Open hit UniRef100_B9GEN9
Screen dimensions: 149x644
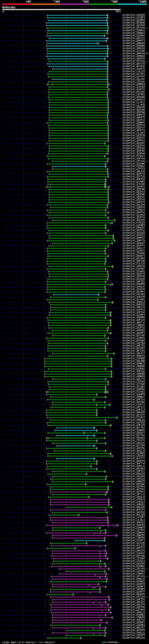[x=133, y=46]
